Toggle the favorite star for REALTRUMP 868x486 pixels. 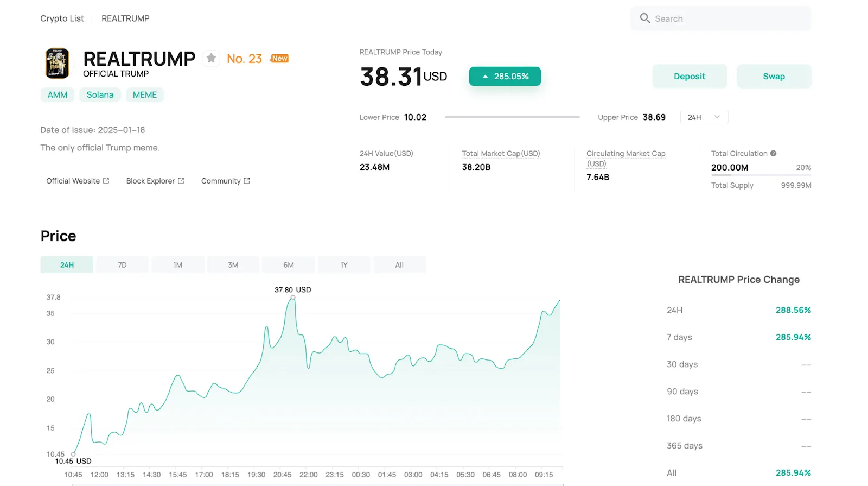(211, 58)
